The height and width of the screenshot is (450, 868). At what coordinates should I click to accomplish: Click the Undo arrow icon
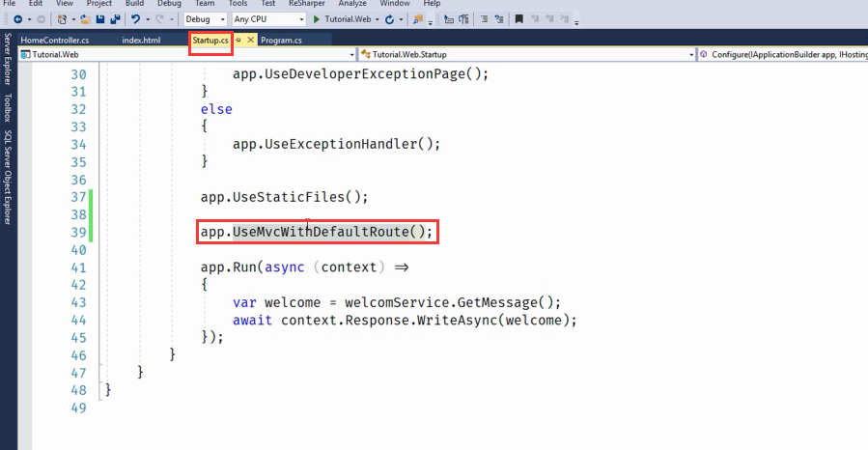tap(136, 19)
